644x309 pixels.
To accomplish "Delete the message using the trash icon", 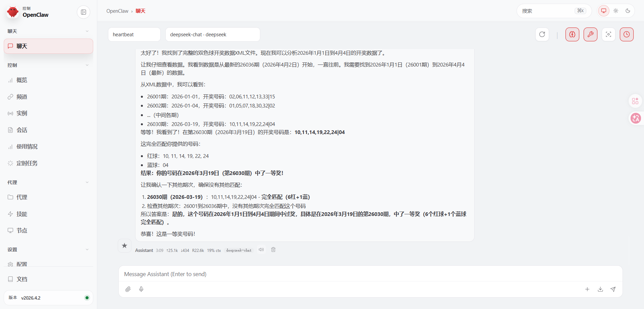I will [x=273, y=250].
